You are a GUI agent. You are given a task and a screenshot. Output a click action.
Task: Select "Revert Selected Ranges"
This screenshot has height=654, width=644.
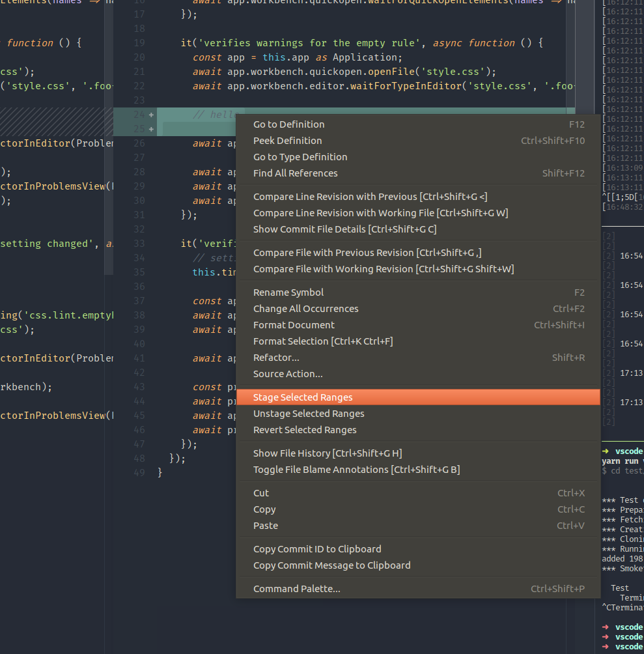pyautogui.click(x=304, y=429)
